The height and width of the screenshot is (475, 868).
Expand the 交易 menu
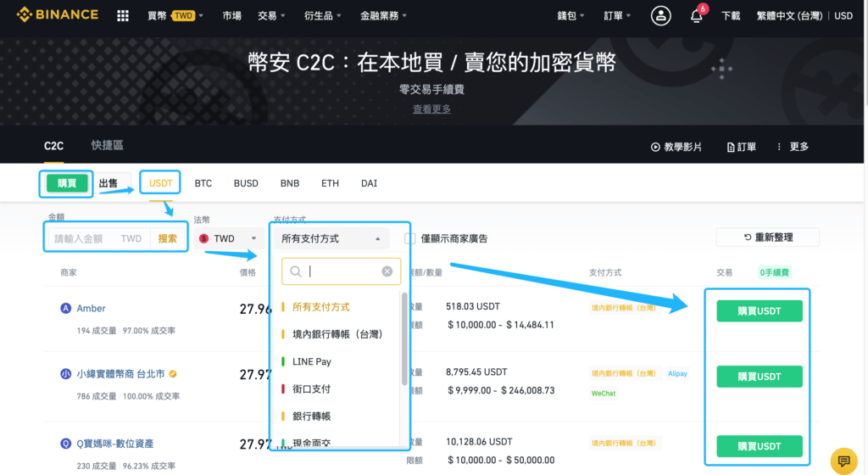coord(271,15)
